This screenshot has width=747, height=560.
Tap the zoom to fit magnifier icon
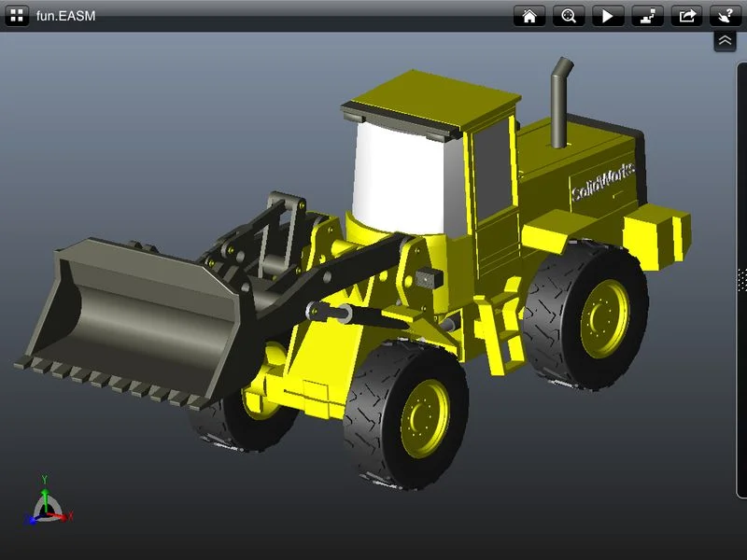click(x=568, y=16)
